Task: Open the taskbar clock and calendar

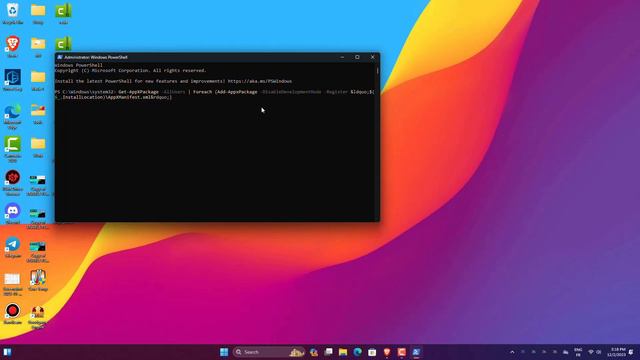Action: [x=616, y=352]
